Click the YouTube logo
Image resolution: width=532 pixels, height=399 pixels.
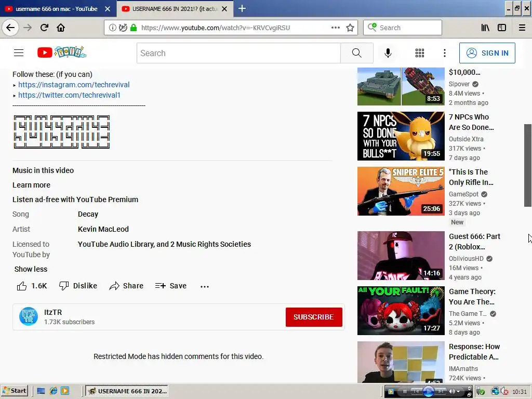click(x=62, y=52)
